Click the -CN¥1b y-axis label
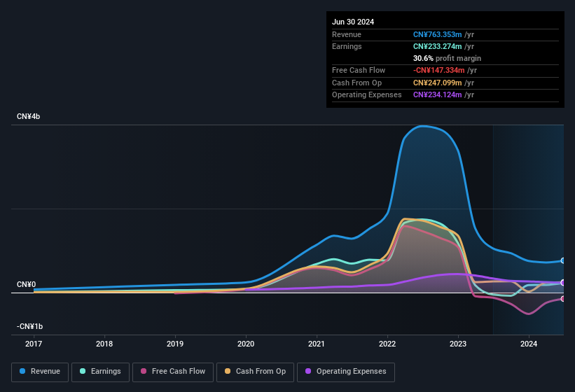Screen dimensions: 575x392 tap(29, 326)
